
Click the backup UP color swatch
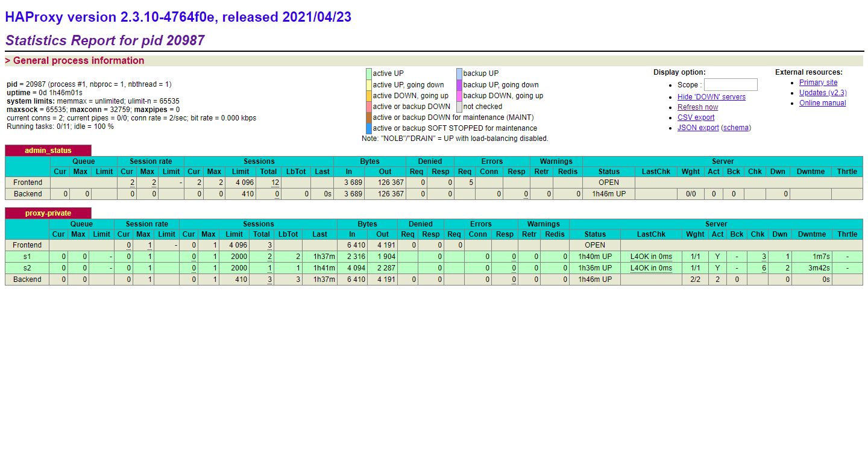pos(459,73)
